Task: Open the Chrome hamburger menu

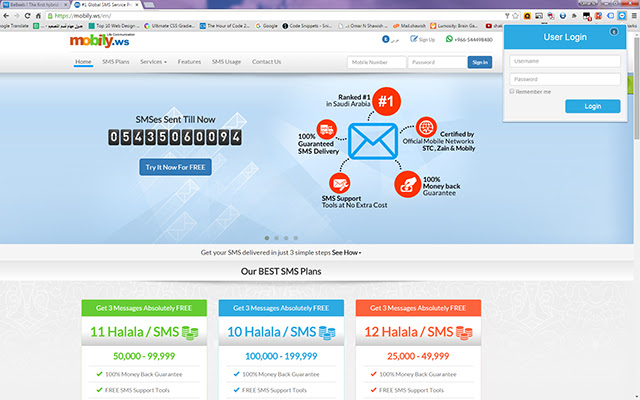Action: pos(634,16)
